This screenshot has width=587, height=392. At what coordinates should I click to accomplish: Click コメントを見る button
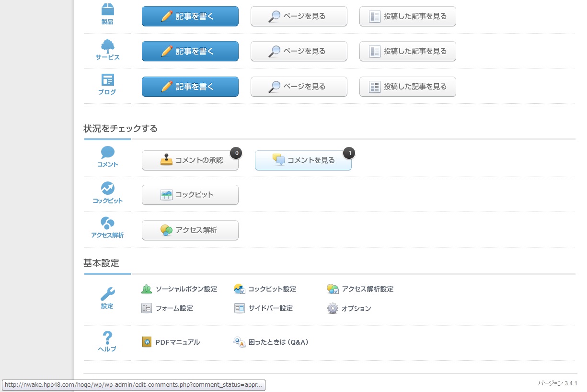(x=303, y=160)
